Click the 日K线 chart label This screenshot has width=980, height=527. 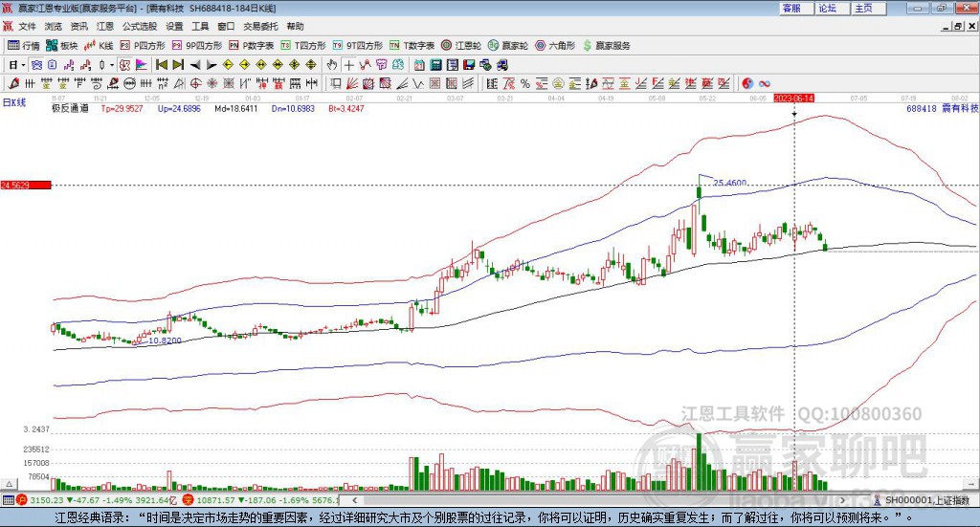click(x=14, y=102)
